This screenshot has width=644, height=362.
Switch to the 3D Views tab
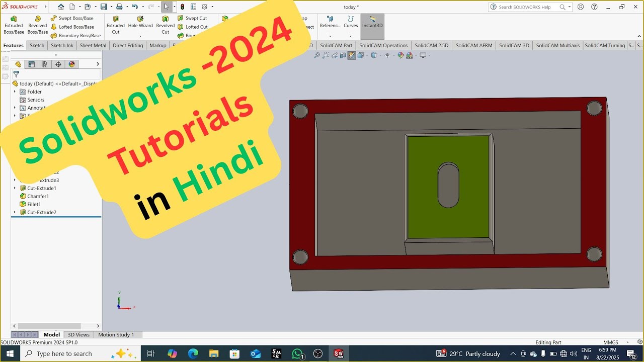[78, 334]
